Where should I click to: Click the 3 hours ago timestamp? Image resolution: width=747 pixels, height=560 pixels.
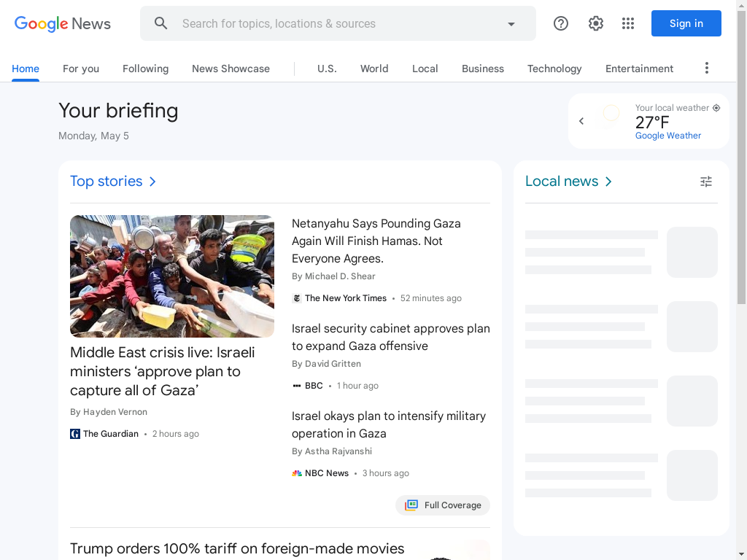click(385, 473)
